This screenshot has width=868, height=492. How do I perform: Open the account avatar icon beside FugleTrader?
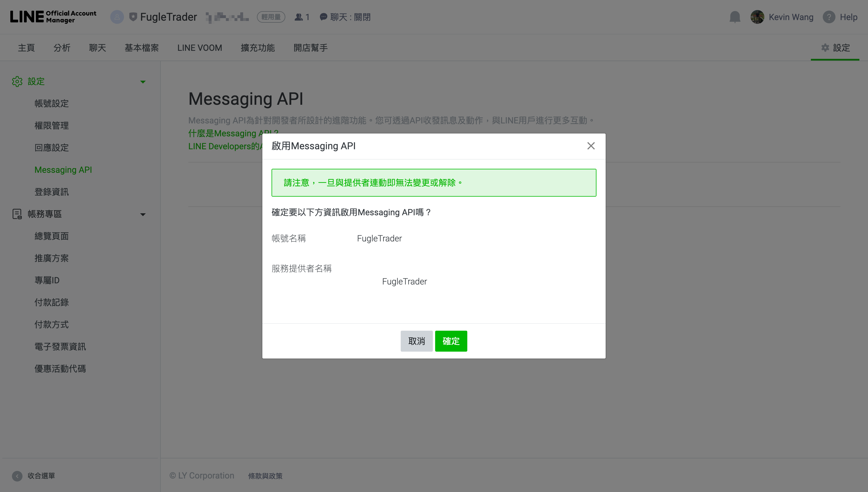tap(117, 17)
